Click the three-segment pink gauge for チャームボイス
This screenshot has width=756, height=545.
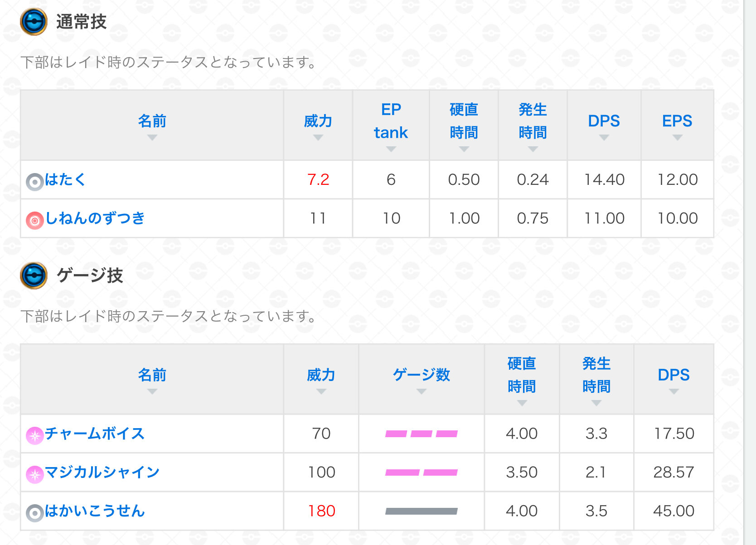coord(421,434)
